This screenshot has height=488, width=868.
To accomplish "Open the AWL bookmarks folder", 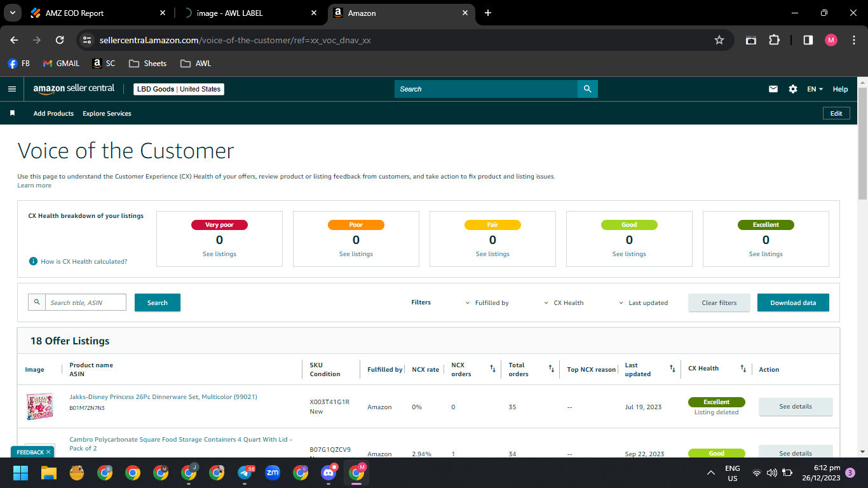I will (x=196, y=64).
